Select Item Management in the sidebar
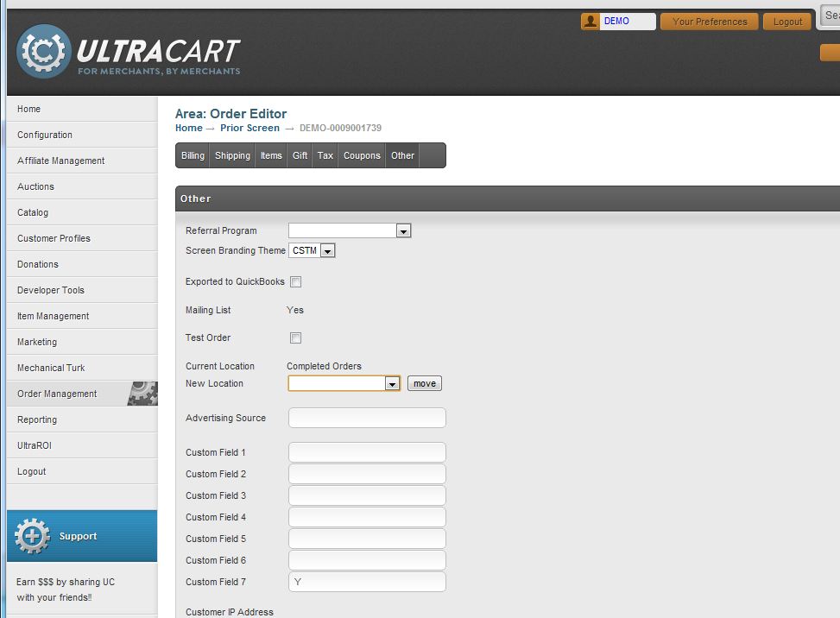Image resolution: width=840 pixels, height=618 pixels. point(82,316)
